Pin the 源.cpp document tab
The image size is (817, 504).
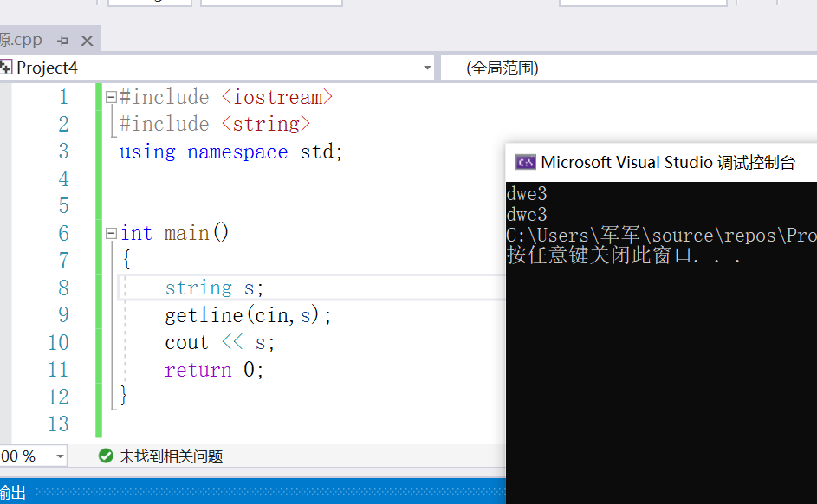[61, 39]
